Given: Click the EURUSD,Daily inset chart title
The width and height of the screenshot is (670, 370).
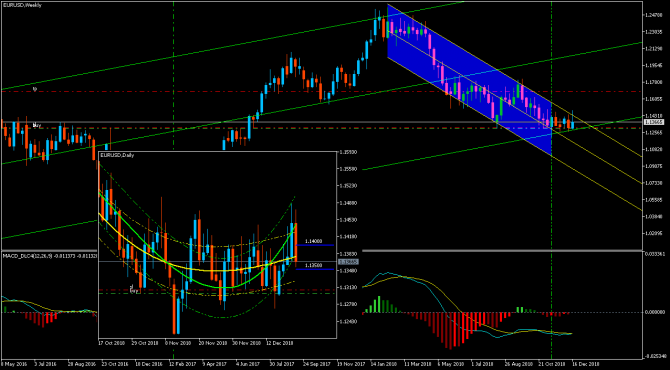Looking at the screenshot, I should [x=117, y=156].
